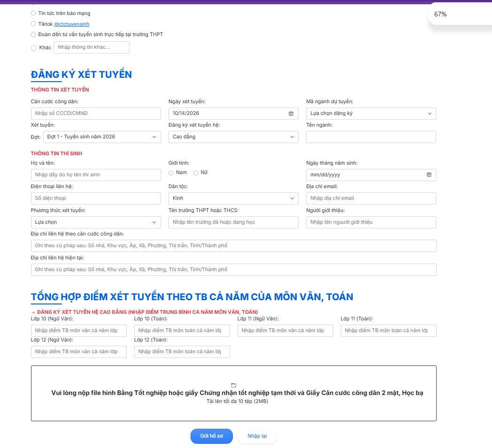The width and height of the screenshot is (492, 448).
Task: Focus the Lớp 12 (Ngữ Văn) score field
Action: point(79,352)
